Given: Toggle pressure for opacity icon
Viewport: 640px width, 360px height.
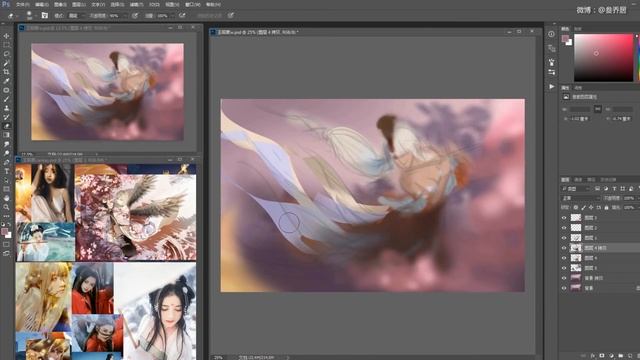Looking at the screenshot, I should point(135,16).
